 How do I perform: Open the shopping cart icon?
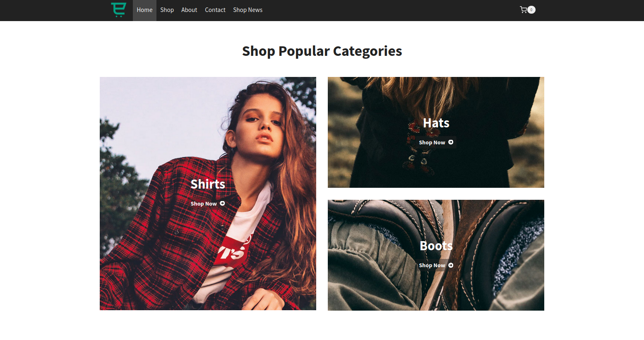523,10
